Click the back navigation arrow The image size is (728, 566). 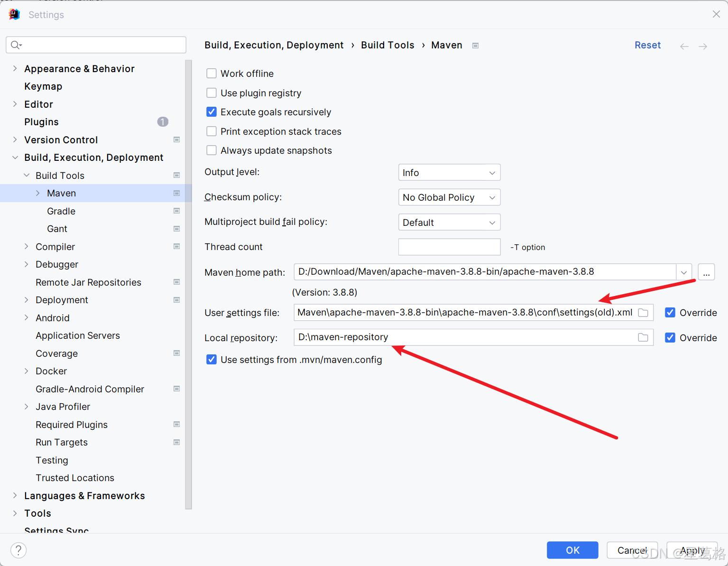[684, 46]
